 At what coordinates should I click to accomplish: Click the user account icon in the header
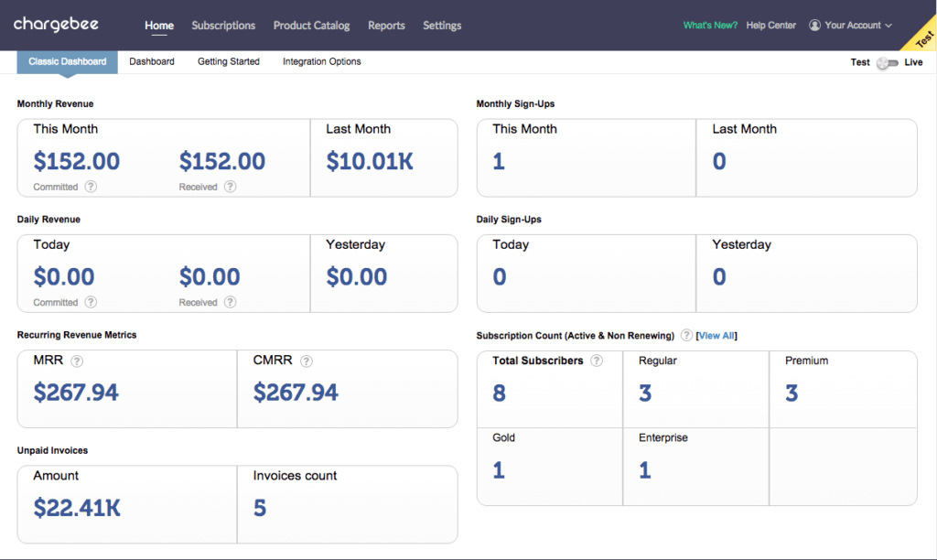pos(813,26)
